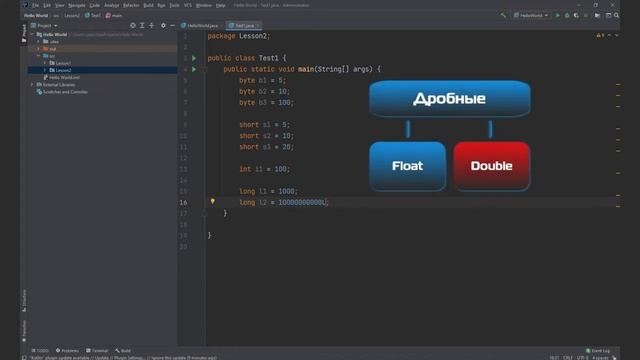Open HelloWorld run configuration dropdown
Screen dimensions: 640x360
531,15
